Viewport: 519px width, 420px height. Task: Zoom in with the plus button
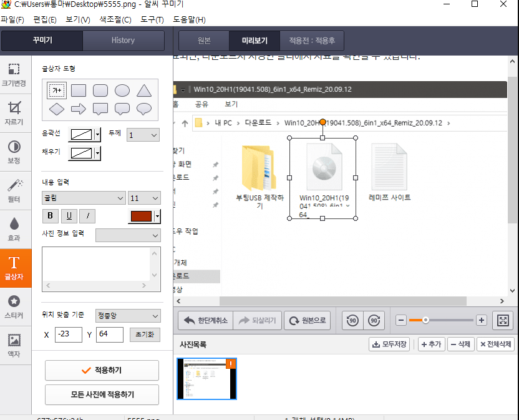482,320
